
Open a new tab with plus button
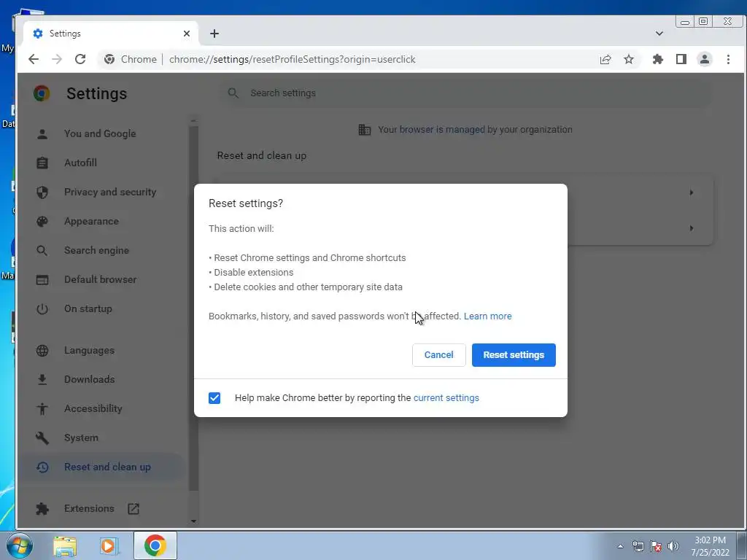click(214, 34)
